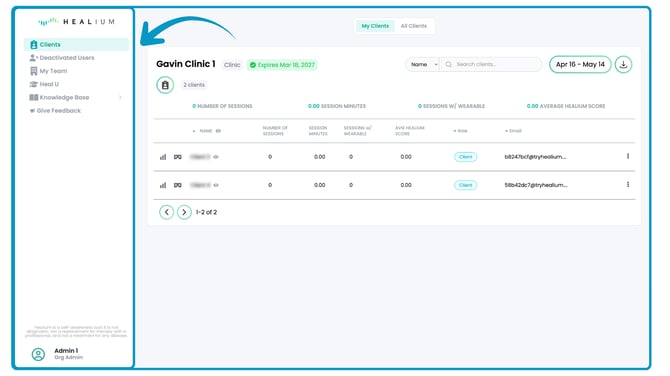Screen dimensions: 670x376
Task: Click the download export icon
Action: click(623, 65)
